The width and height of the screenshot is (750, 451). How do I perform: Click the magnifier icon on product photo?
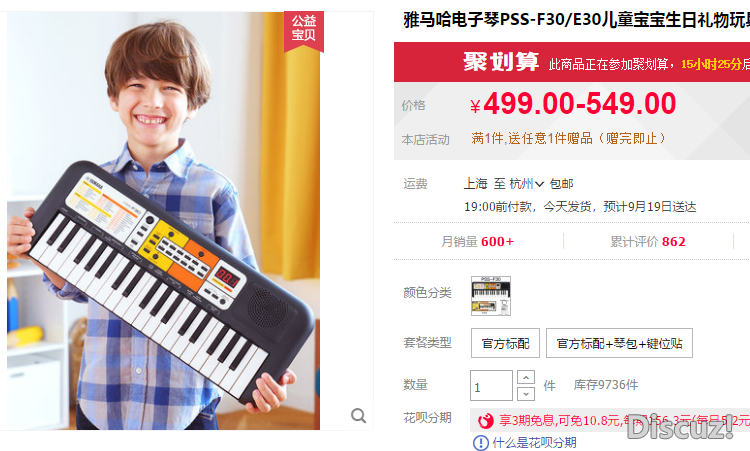coord(358,416)
